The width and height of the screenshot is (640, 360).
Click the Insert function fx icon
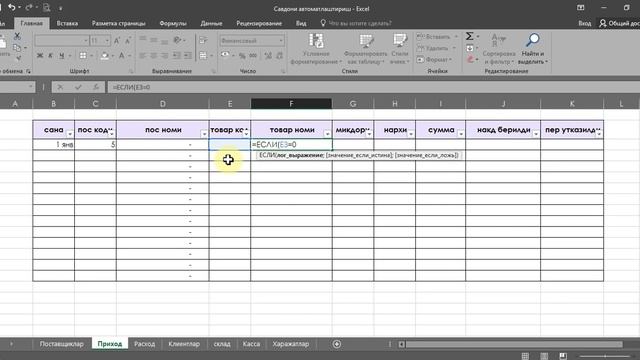tap(96, 87)
